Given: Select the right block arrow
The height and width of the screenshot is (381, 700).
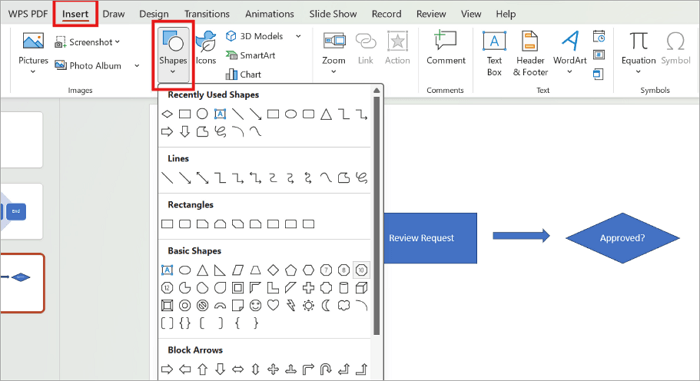Looking at the screenshot, I should click(x=167, y=369).
